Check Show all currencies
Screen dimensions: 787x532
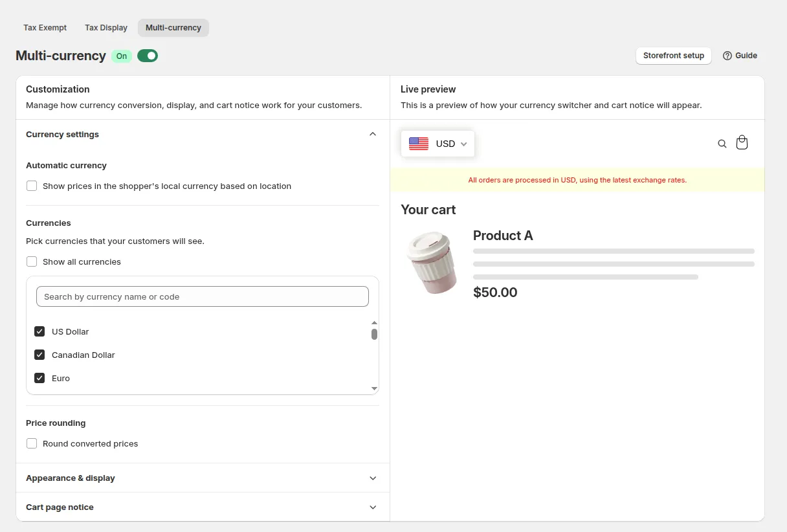[32, 261]
